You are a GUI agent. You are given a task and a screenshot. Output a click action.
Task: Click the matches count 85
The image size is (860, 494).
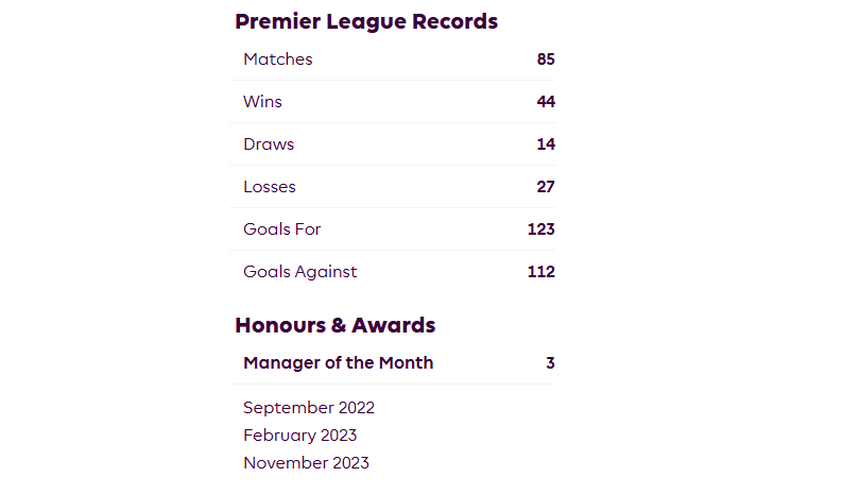pos(545,59)
